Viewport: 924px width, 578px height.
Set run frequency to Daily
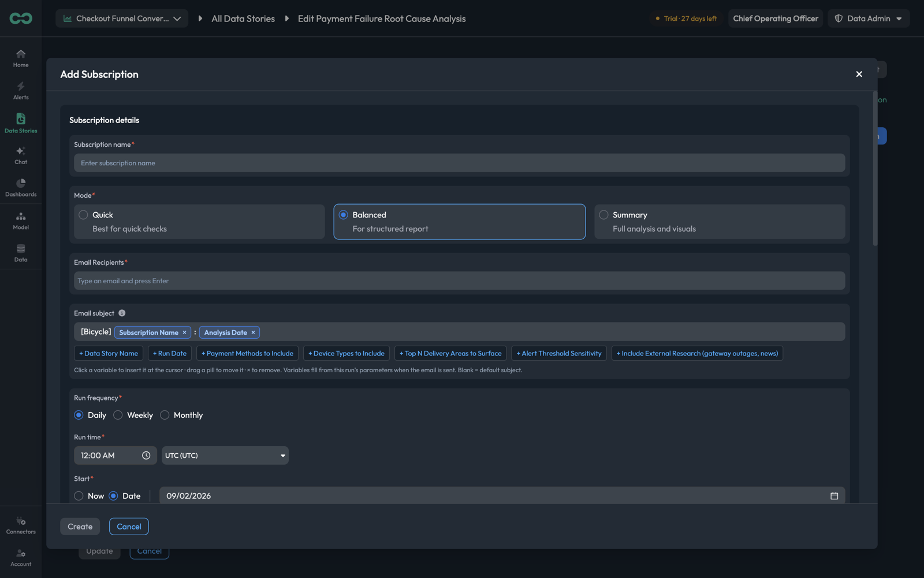point(79,415)
